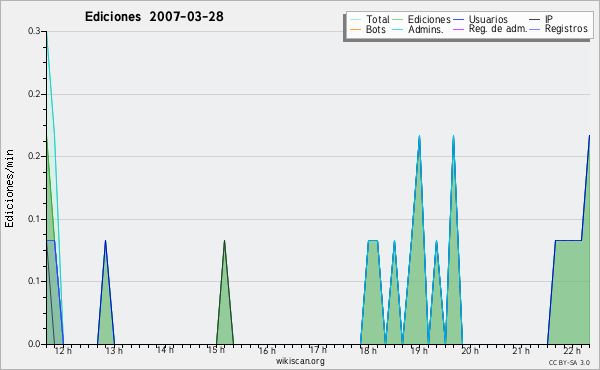Click the Usuarios legend label
600x370 pixels.
tap(488, 19)
